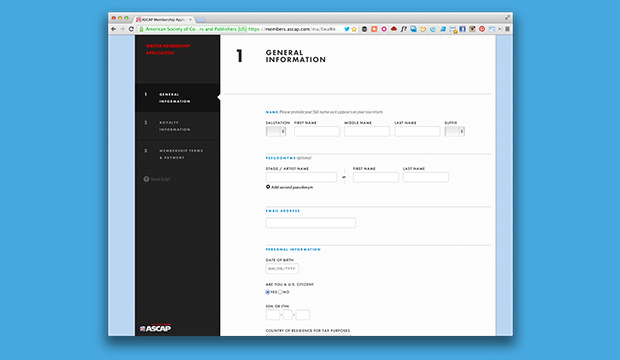
Task: Open the Chrome menu hamburger icon
Action: click(507, 29)
